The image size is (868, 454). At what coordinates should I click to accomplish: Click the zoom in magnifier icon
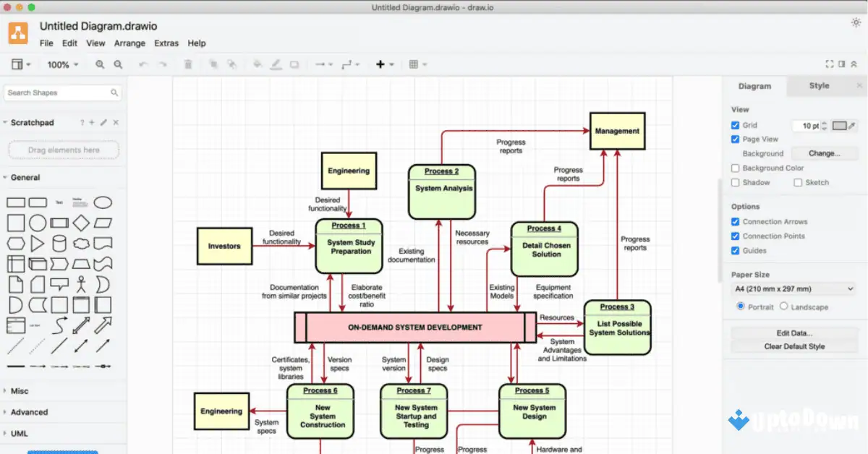[101, 64]
